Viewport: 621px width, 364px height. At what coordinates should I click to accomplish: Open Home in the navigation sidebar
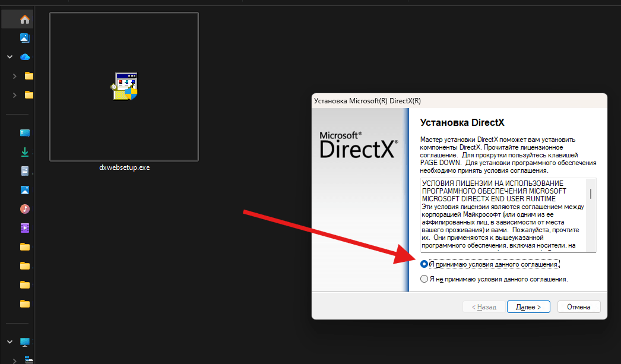click(x=24, y=20)
